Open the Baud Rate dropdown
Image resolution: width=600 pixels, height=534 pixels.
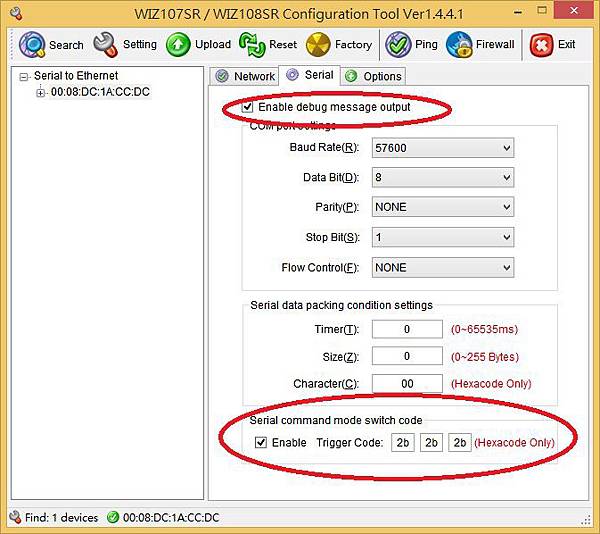point(443,148)
